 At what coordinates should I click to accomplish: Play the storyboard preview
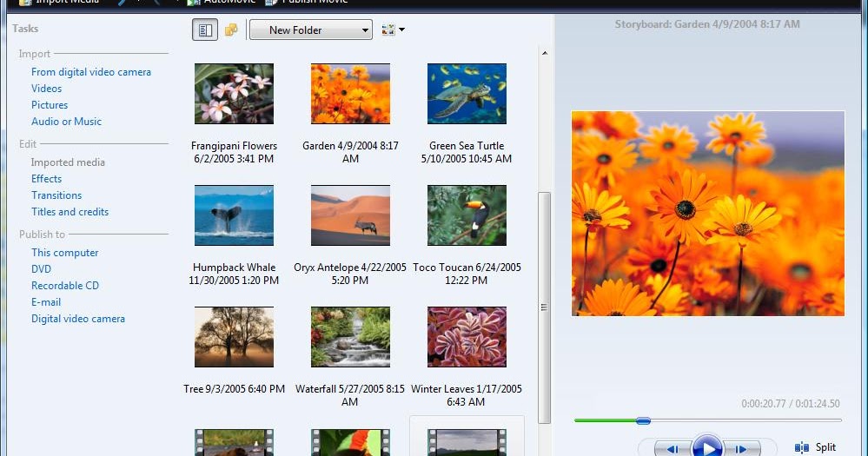pos(707,446)
